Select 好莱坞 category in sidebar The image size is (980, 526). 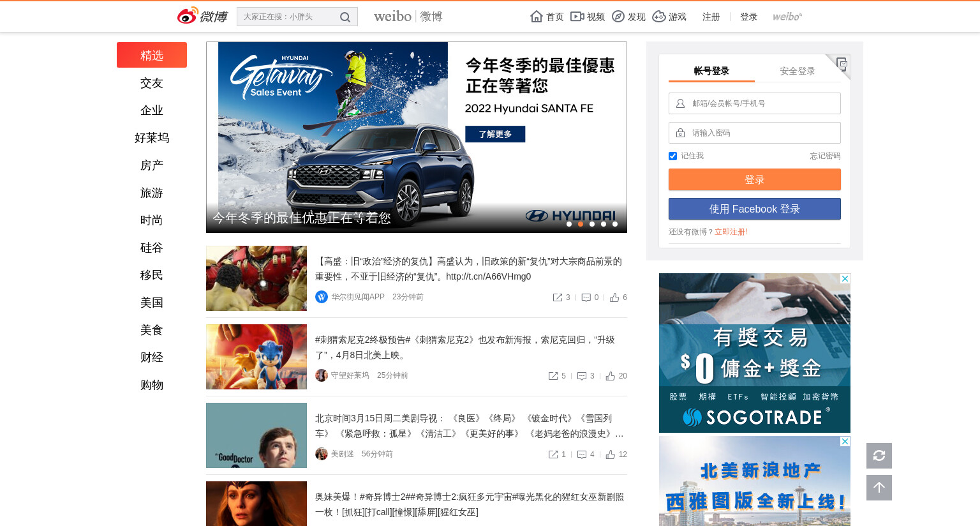152,138
